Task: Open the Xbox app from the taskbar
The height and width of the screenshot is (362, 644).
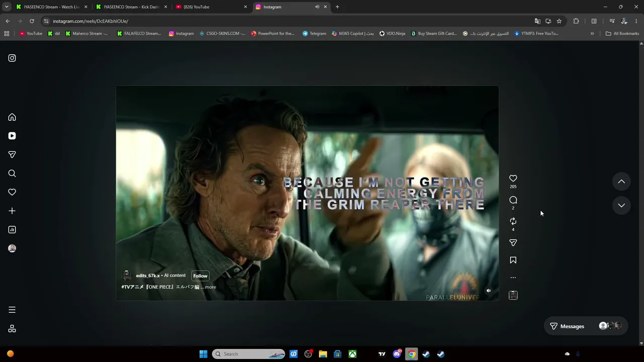Action: click(353, 354)
